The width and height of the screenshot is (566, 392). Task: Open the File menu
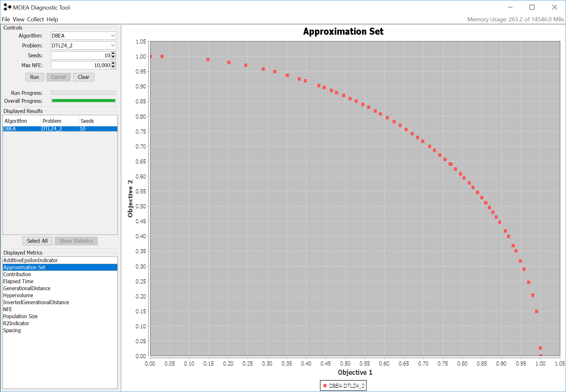pos(6,19)
